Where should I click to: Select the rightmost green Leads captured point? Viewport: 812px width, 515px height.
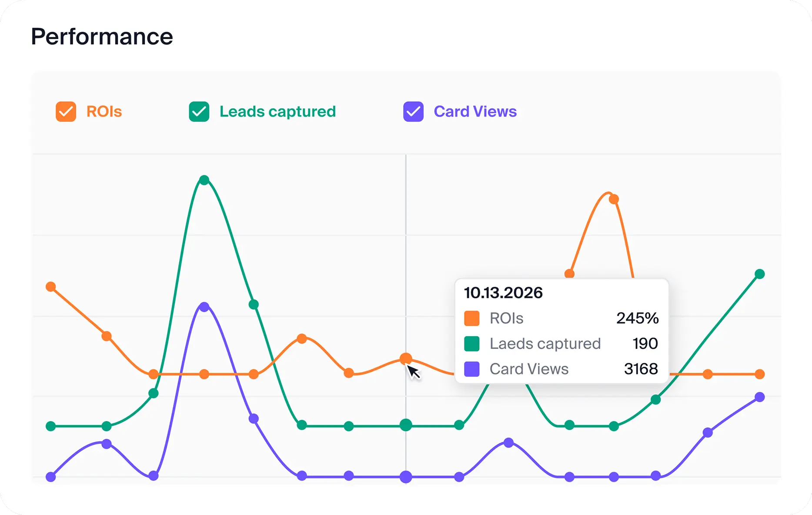pyautogui.click(x=759, y=274)
